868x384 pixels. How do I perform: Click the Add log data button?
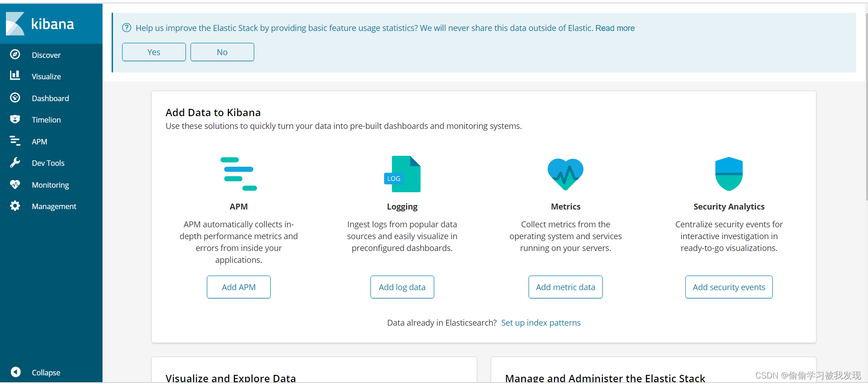pyautogui.click(x=402, y=287)
